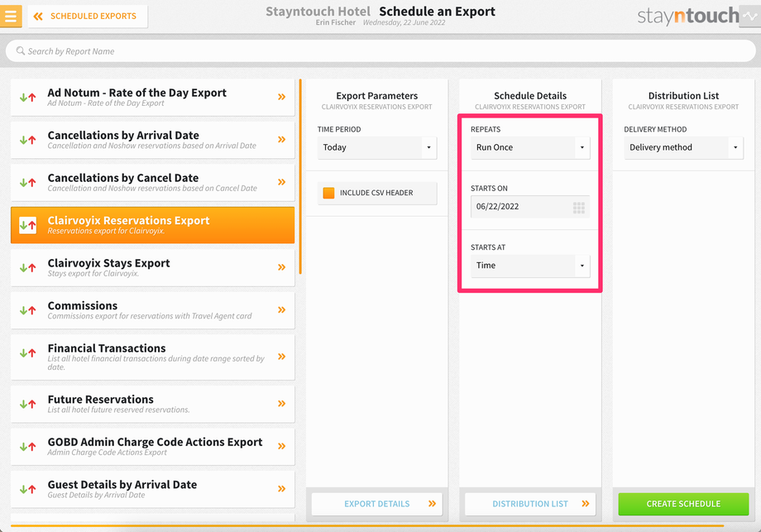Click arrows icon beside Clairvoyix Stays Export

pyautogui.click(x=27, y=267)
